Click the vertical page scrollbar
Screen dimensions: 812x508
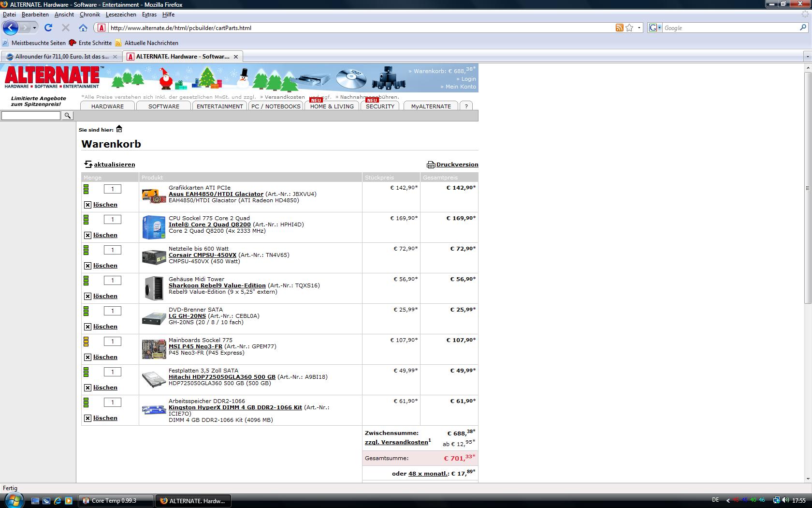pyautogui.click(x=808, y=188)
